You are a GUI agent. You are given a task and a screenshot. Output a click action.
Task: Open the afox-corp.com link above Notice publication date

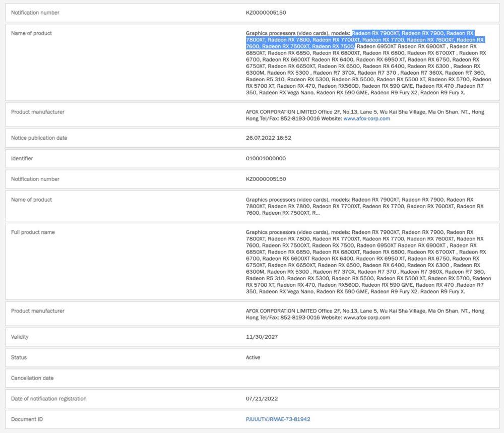click(x=366, y=118)
